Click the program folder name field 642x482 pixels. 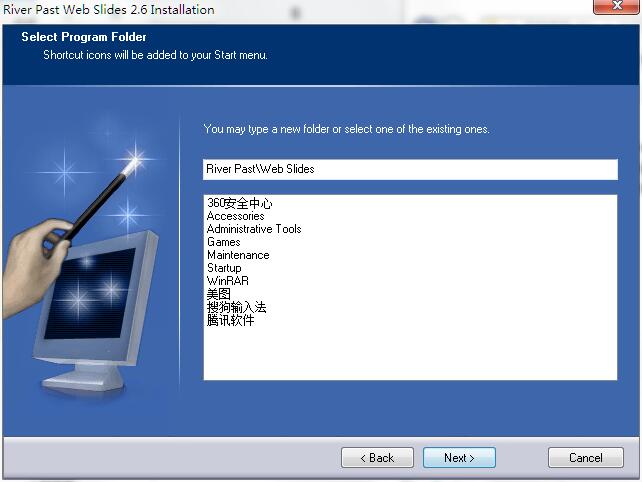[x=410, y=169]
